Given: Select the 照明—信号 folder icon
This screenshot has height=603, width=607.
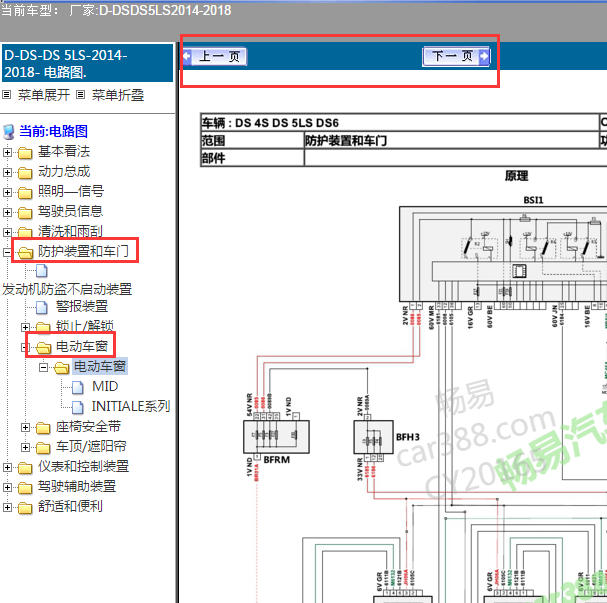Looking at the screenshot, I should point(25,193).
